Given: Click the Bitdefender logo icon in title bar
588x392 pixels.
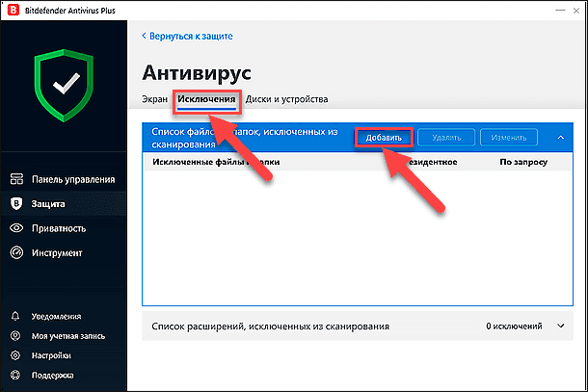Looking at the screenshot, I should 13,11.
